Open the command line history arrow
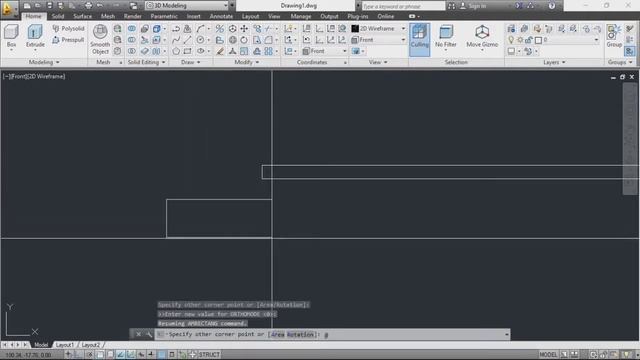 [507, 335]
